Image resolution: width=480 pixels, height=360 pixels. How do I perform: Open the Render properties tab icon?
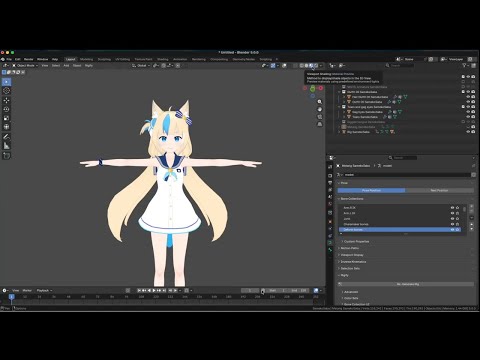(x=330, y=176)
